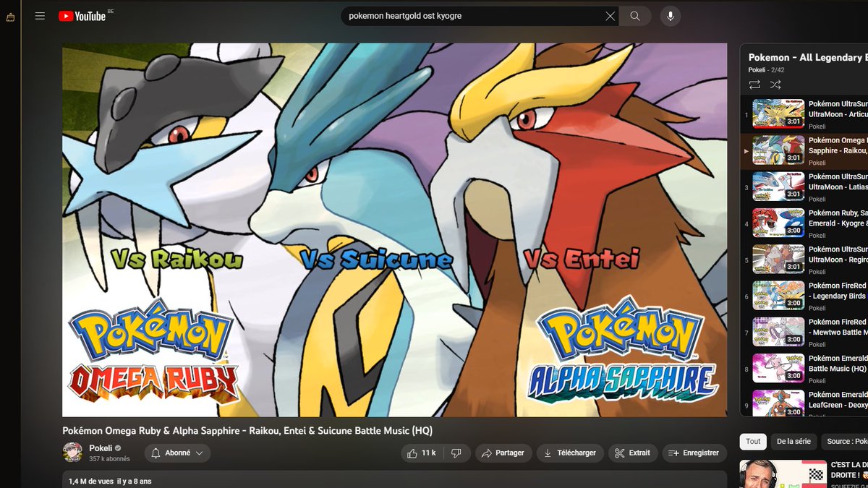Open the Pokeli channel name link
The height and width of the screenshot is (488, 868).
coord(100,448)
